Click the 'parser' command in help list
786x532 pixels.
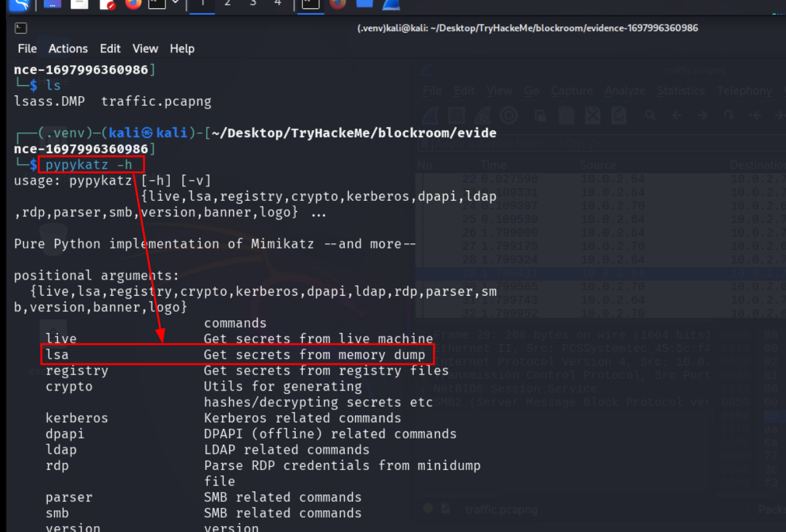(x=69, y=497)
